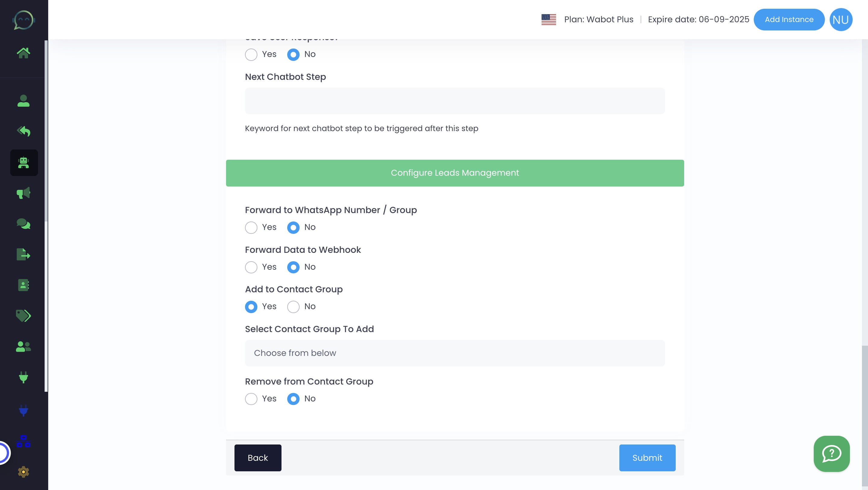
Task: Enable Yes for Forward to WhatsApp Number
Action: click(250, 227)
